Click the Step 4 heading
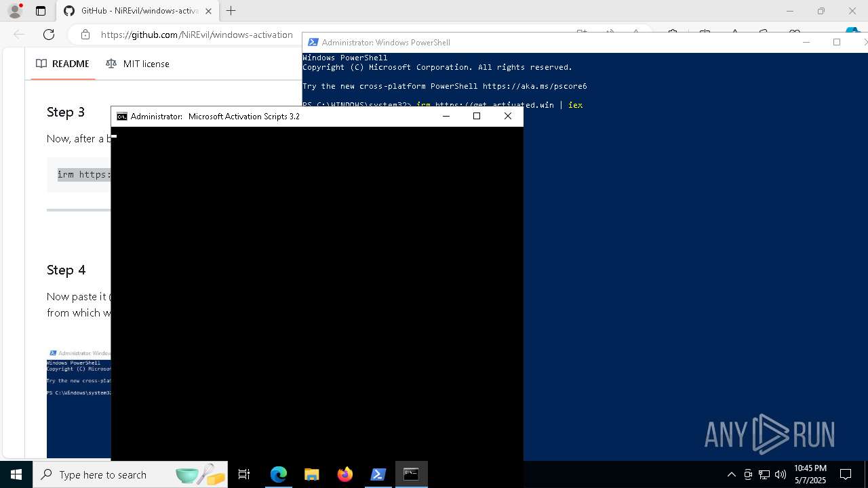The width and height of the screenshot is (868, 488). pos(66,270)
